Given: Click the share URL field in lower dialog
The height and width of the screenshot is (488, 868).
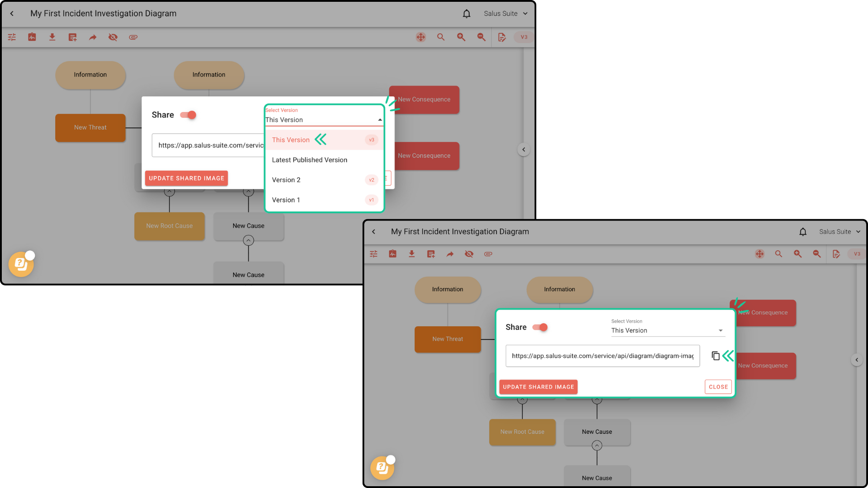Looking at the screenshot, I should pos(602,356).
